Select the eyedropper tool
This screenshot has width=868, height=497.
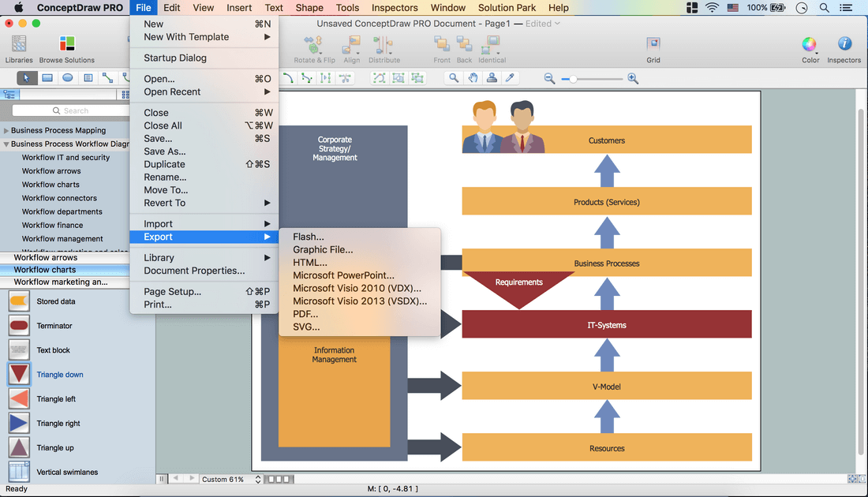[x=511, y=78]
